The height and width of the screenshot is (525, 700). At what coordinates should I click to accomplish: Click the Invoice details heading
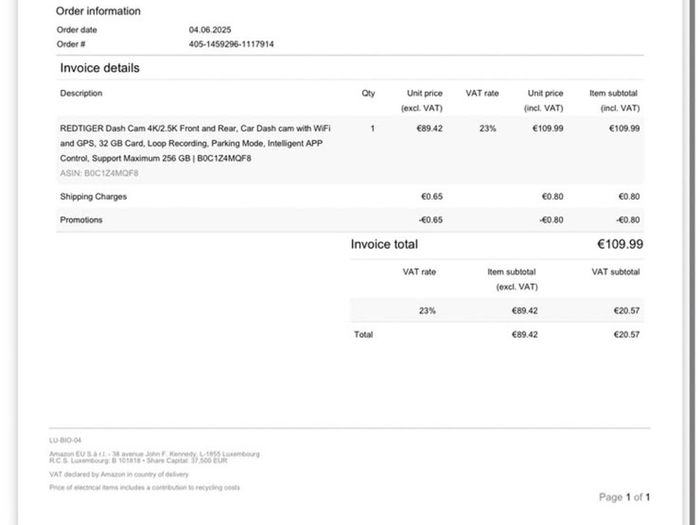pyautogui.click(x=100, y=68)
